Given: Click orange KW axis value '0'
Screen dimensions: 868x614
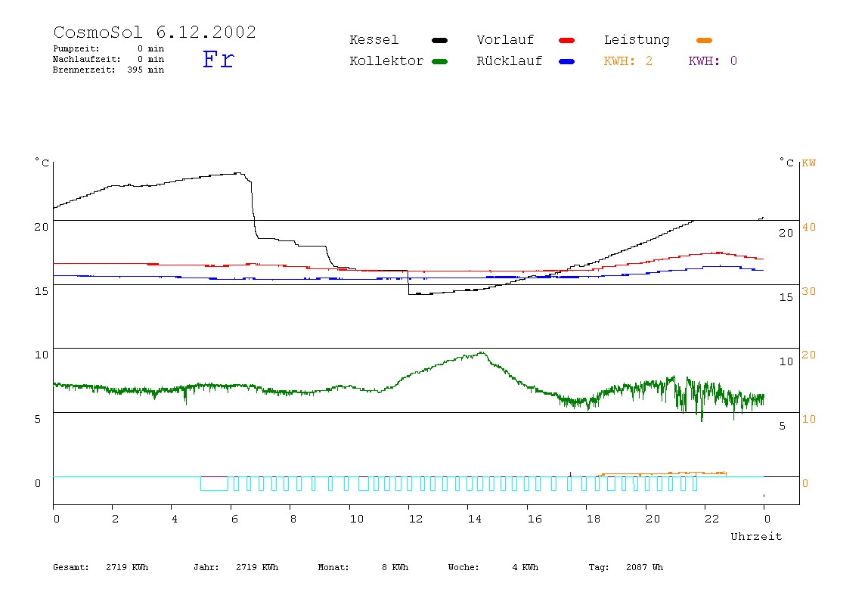Looking at the screenshot, I should (x=805, y=483).
